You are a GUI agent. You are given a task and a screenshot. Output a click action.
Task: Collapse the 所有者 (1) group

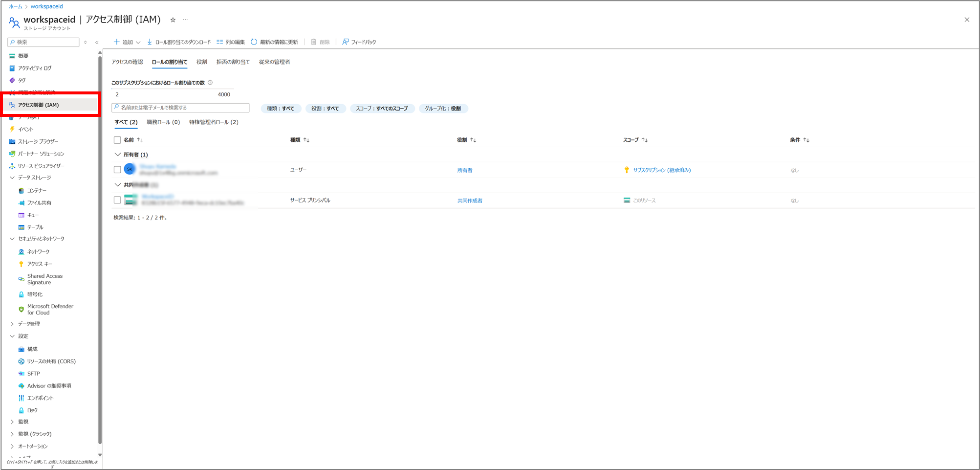[117, 155]
